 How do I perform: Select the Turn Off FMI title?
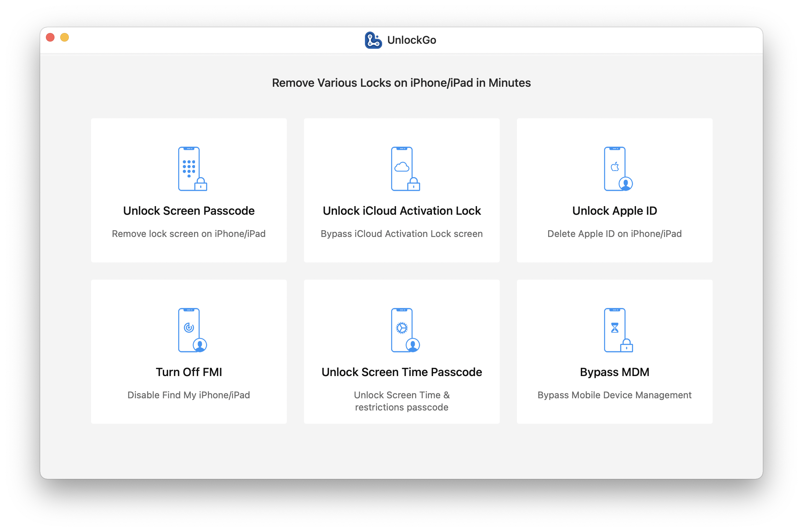[189, 372]
